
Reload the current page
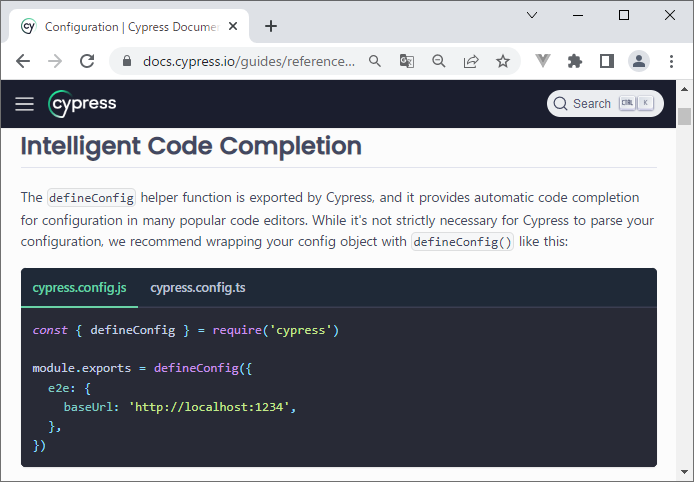pyautogui.click(x=87, y=61)
